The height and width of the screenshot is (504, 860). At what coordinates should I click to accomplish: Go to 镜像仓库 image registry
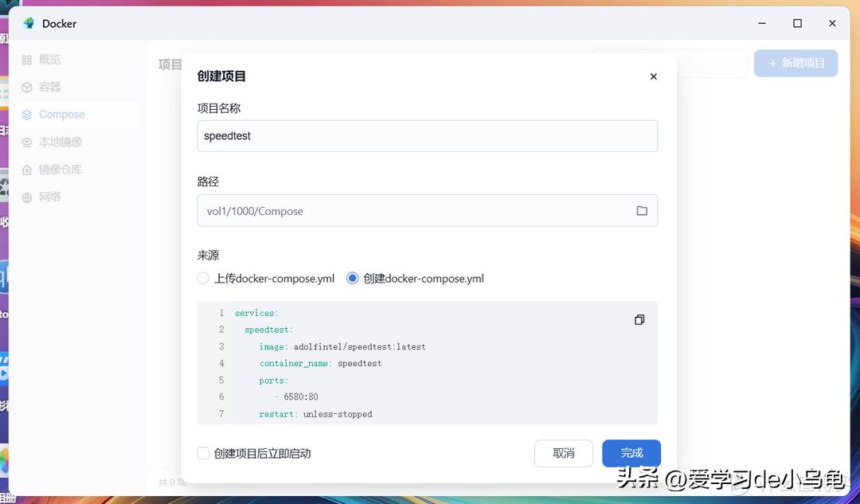click(61, 170)
